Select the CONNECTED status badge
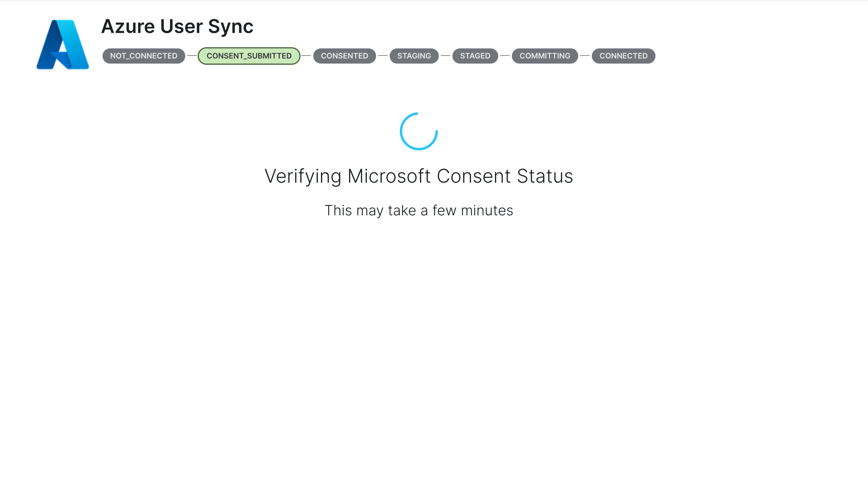This screenshot has height=499, width=868. [x=623, y=56]
